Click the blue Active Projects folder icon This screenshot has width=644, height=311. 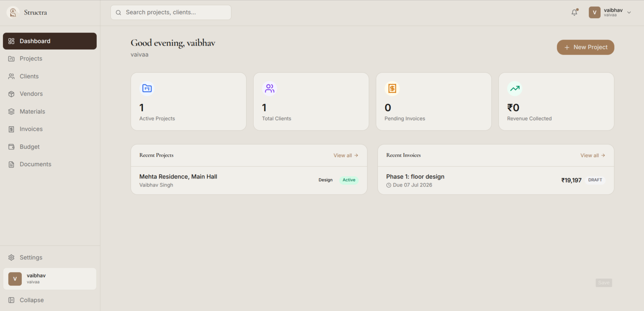pyautogui.click(x=147, y=88)
